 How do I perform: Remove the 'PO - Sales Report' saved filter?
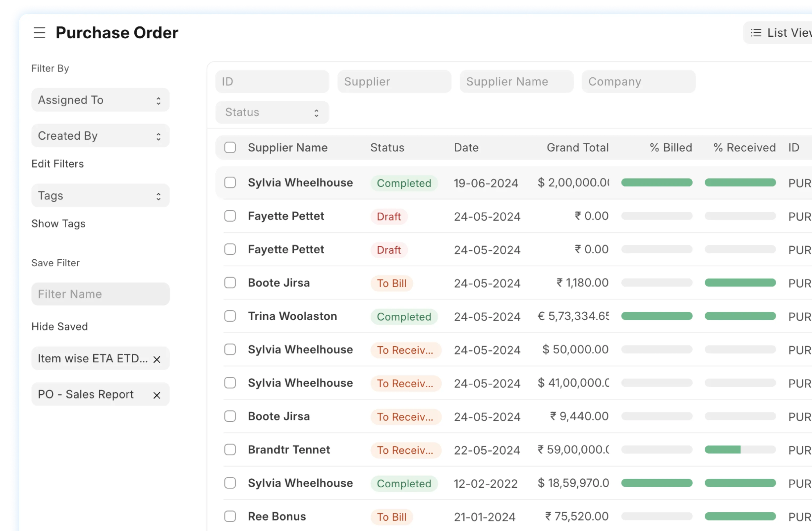pyautogui.click(x=157, y=395)
